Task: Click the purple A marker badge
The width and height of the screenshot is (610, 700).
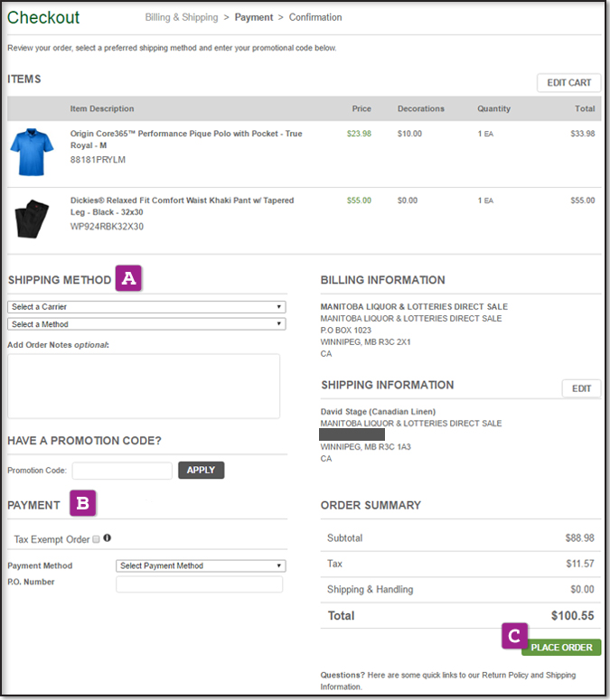Action: pos(129,279)
